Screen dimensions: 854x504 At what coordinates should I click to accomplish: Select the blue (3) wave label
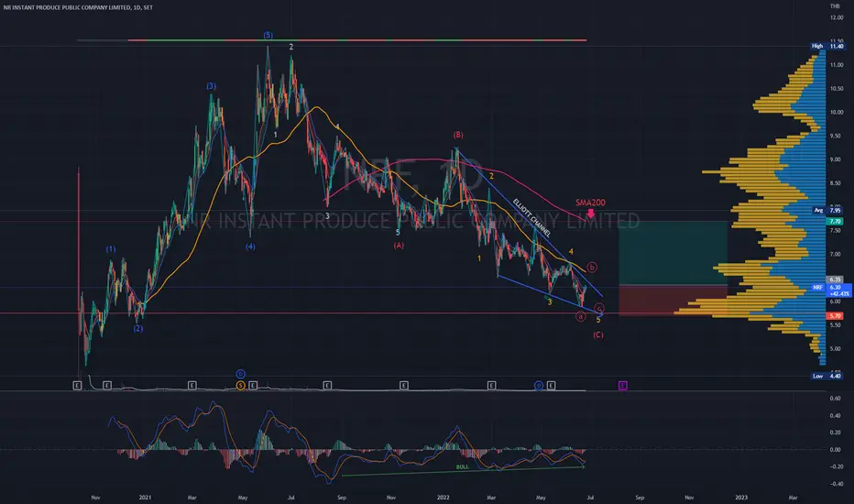[x=212, y=86]
